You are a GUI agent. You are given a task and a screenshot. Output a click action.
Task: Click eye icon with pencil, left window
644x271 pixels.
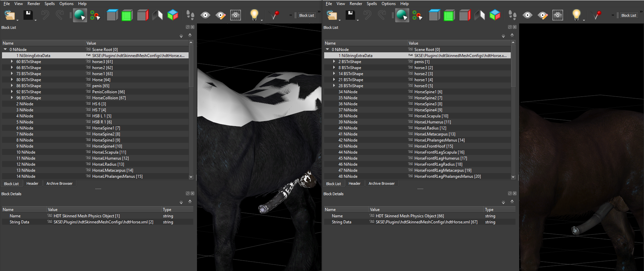tap(220, 15)
